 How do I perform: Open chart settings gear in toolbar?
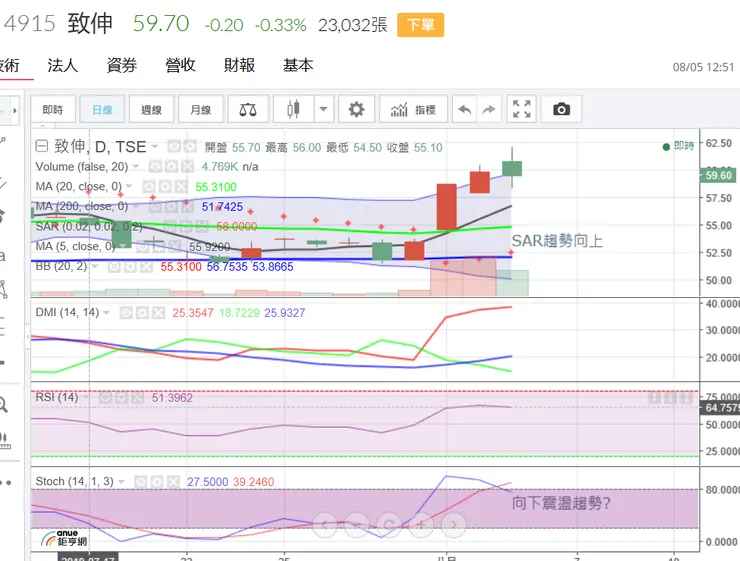pyautogui.click(x=356, y=109)
